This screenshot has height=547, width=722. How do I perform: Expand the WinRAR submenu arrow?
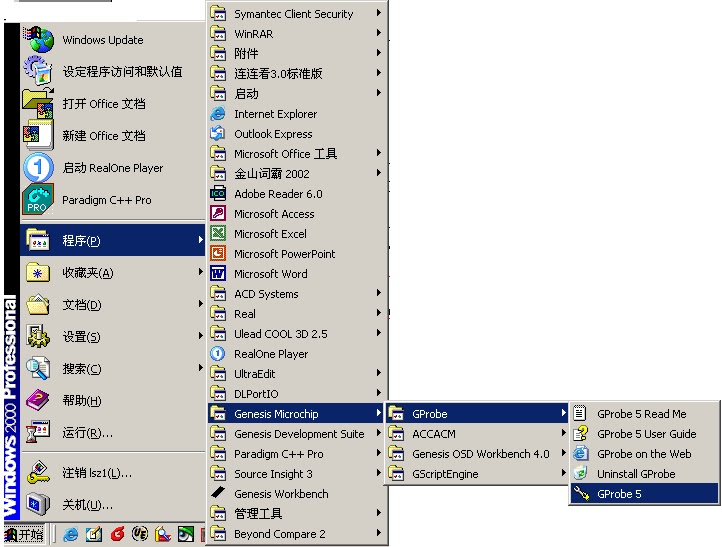coord(378,33)
